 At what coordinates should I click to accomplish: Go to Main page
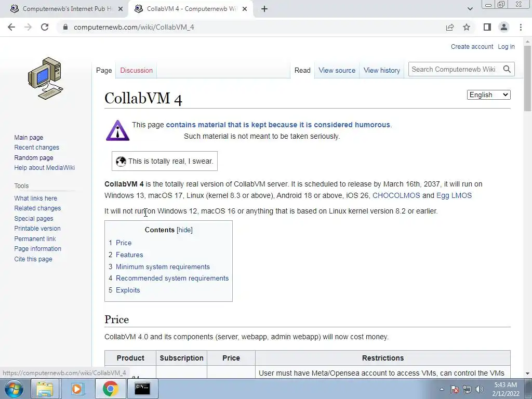(x=29, y=137)
